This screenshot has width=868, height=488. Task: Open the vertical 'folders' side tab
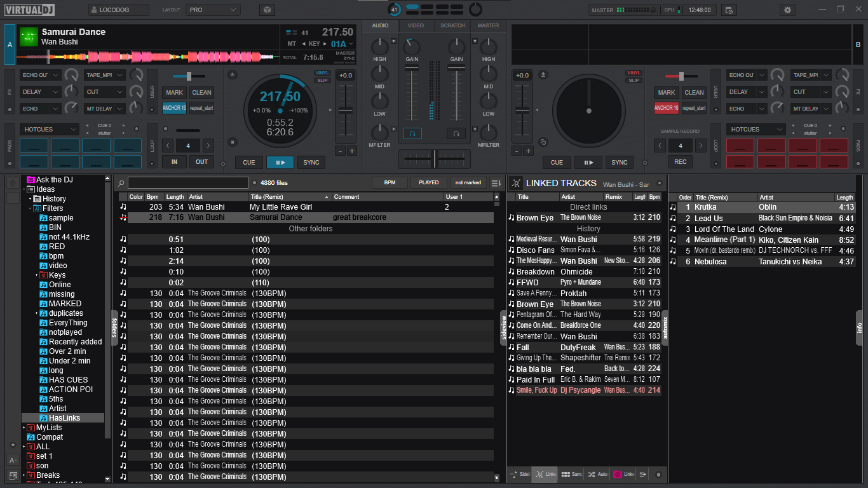(115, 327)
